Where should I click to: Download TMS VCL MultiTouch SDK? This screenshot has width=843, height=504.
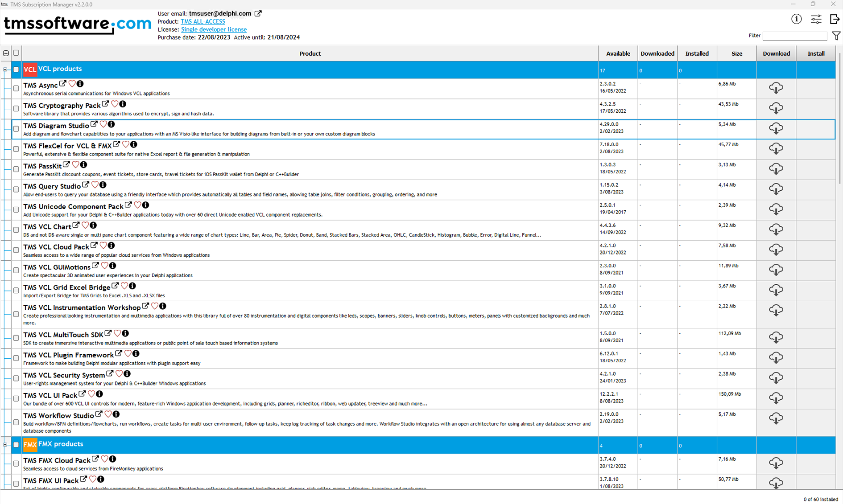pyautogui.click(x=776, y=338)
